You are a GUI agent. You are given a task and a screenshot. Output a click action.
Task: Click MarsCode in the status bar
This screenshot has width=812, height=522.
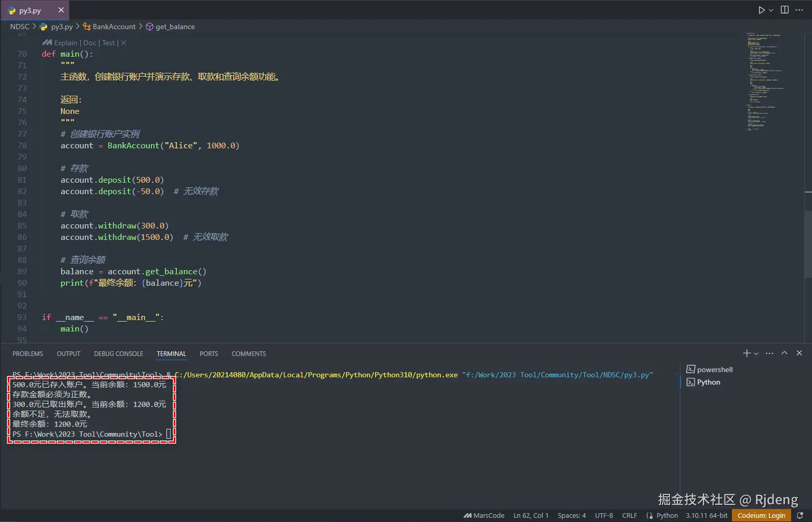tap(484, 515)
